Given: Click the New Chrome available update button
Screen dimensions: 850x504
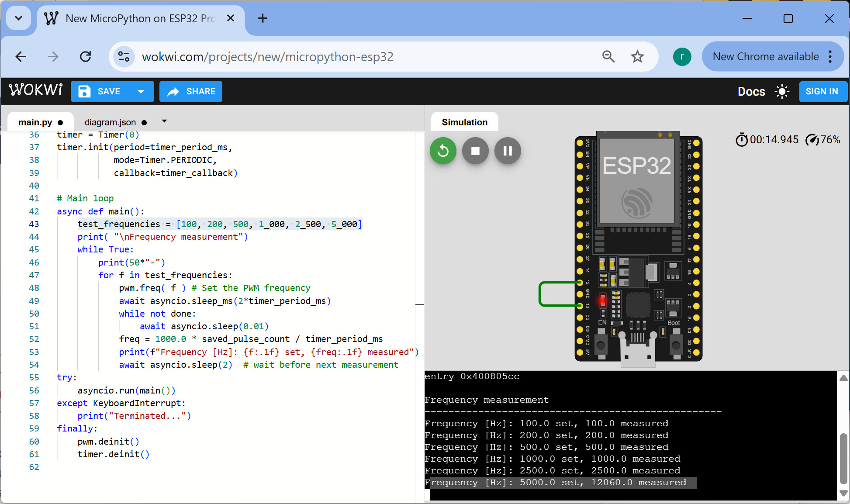Looking at the screenshot, I should 766,57.
